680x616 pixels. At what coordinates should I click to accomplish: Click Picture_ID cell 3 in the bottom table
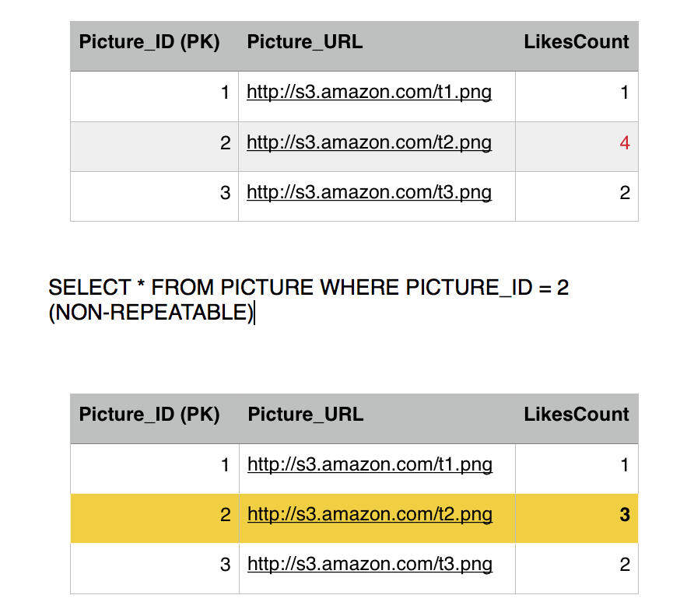[x=225, y=565]
